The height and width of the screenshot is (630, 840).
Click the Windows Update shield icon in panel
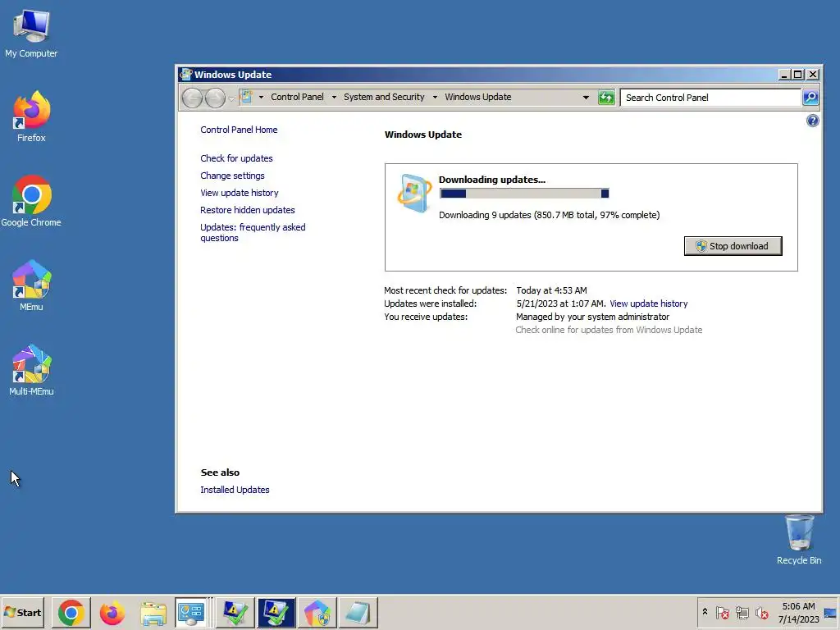pos(414,194)
